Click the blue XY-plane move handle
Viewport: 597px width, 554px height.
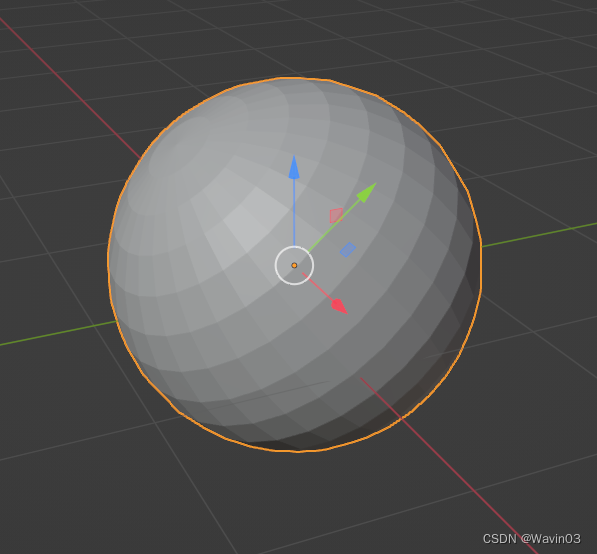pyautogui.click(x=348, y=250)
